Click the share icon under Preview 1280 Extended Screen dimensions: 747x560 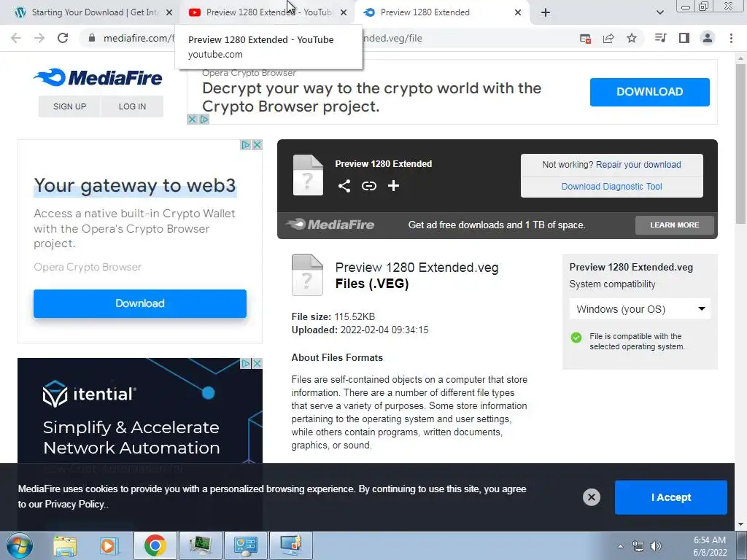click(344, 186)
